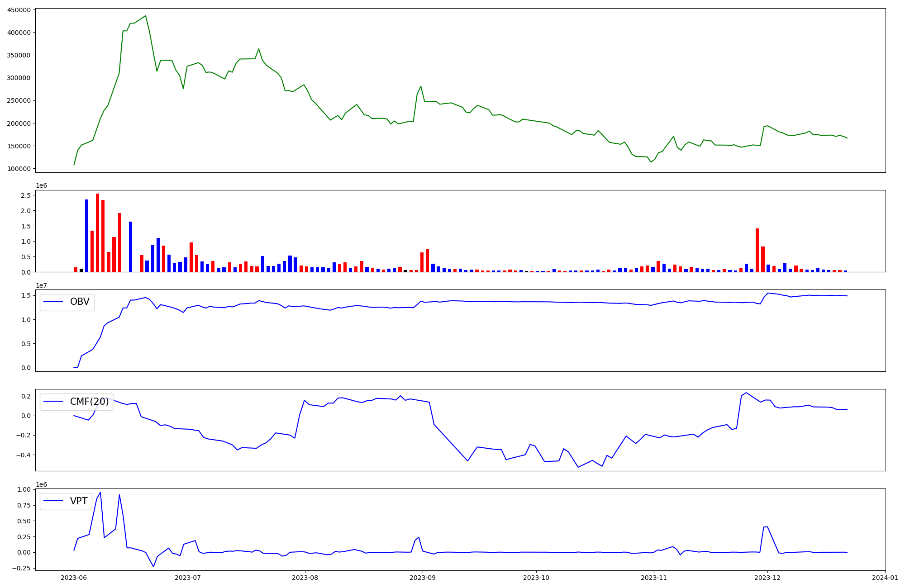This screenshot has width=905, height=588.
Task: Click the 2023-07 x-axis tick label
Action: click(x=187, y=578)
